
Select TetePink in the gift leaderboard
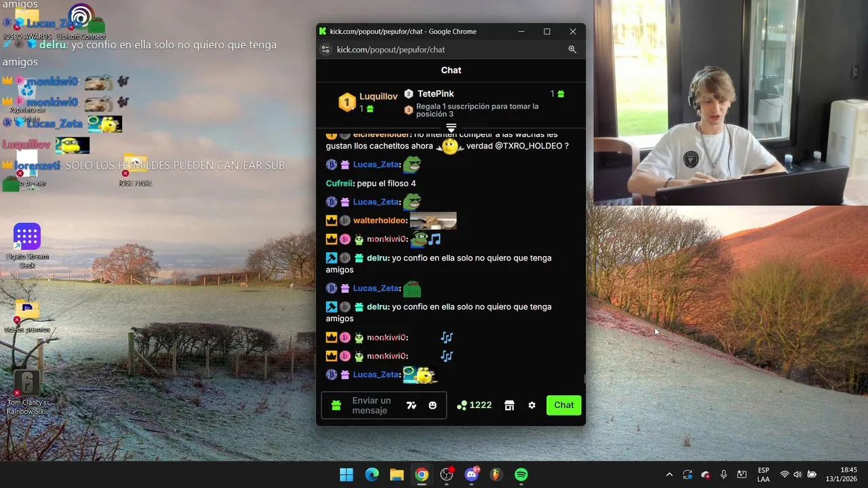pyautogui.click(x=435, y=94)
